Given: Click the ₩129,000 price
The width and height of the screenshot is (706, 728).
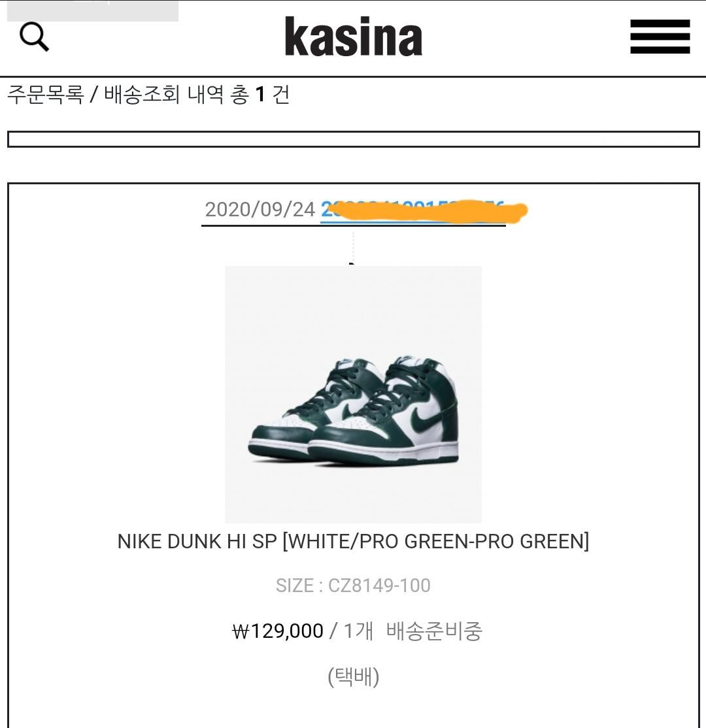Looking at the screenshot, I should (x=277, y=631).
